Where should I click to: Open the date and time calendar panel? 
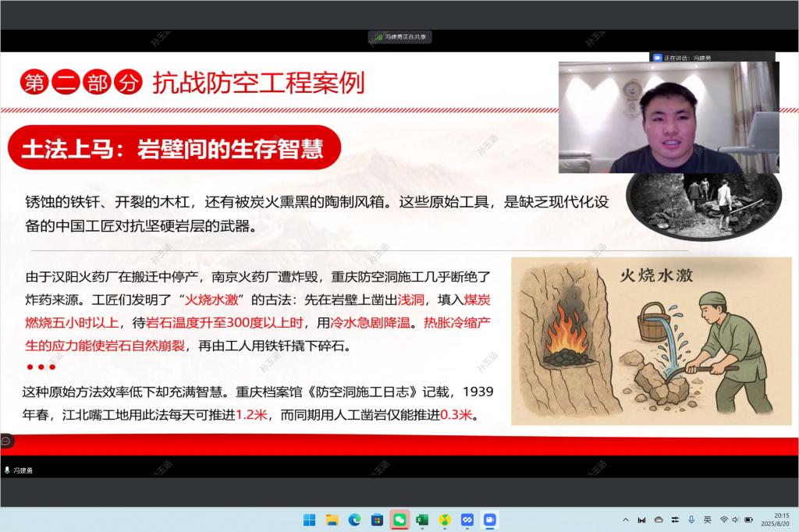[780, 520]
